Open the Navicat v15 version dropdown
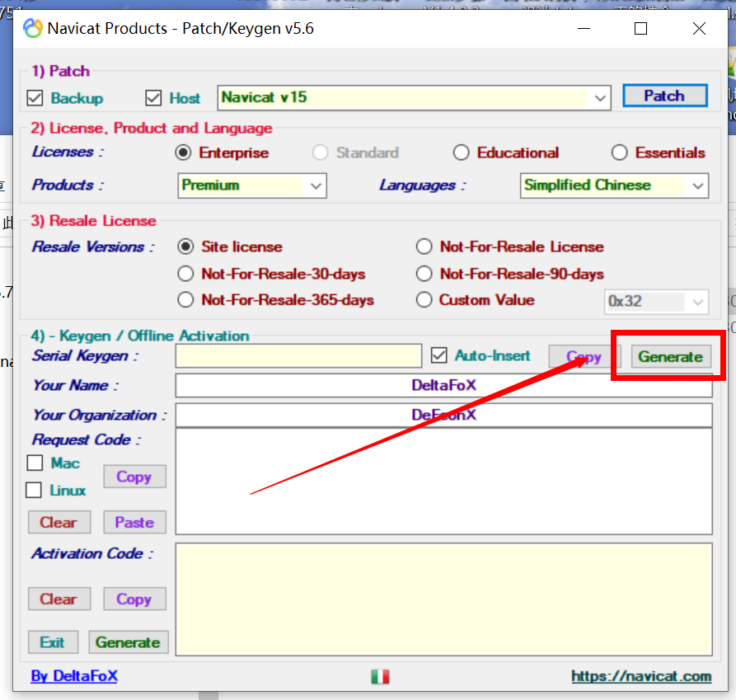The image size is (736, 700). (x=414, y=97)
